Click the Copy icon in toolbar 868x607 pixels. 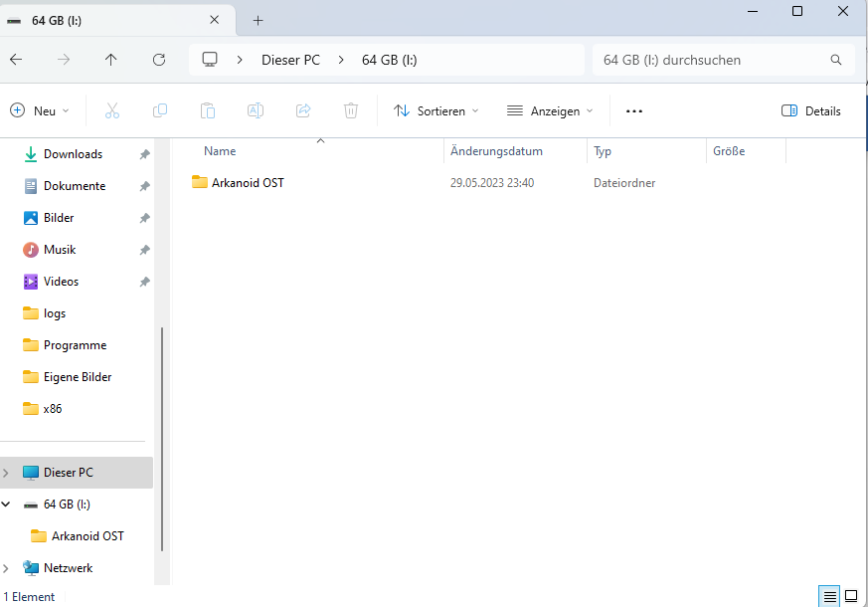[160, 110]
